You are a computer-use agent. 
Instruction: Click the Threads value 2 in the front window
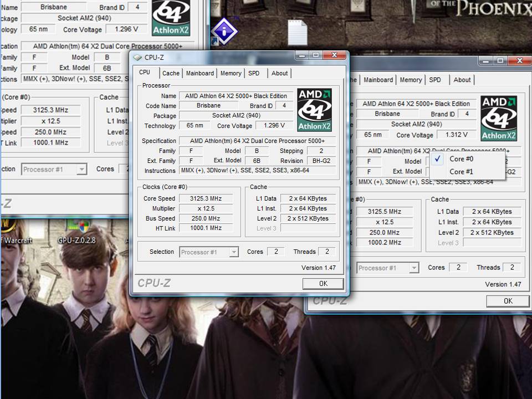[x=327, y=252]
